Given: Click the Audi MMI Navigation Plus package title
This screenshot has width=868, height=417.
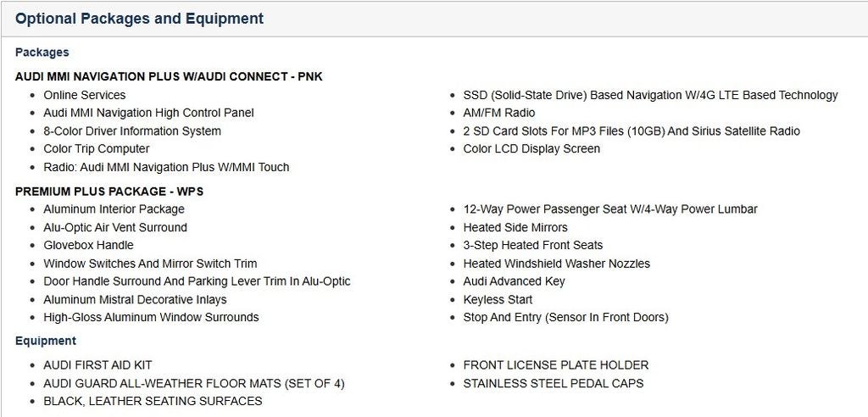Looking at the screenshot, I should [169, 76].
